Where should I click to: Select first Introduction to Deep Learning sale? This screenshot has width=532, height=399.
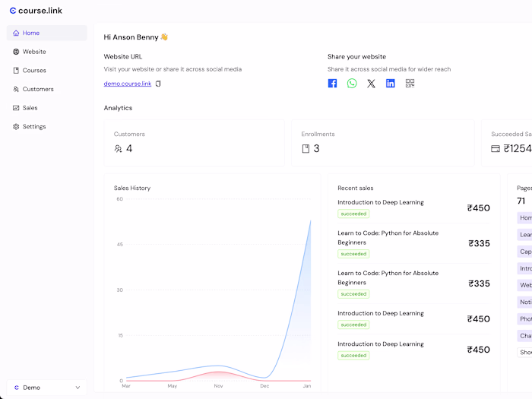381,202
